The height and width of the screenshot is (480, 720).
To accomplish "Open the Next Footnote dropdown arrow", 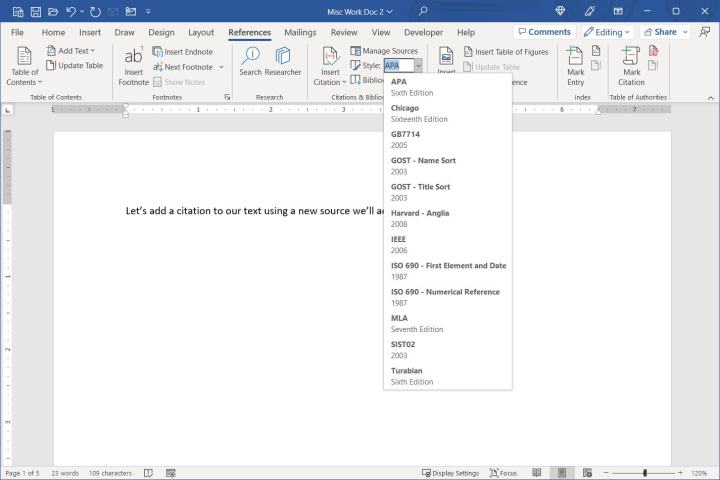I will pyautogui.click(x=219, y=67).
